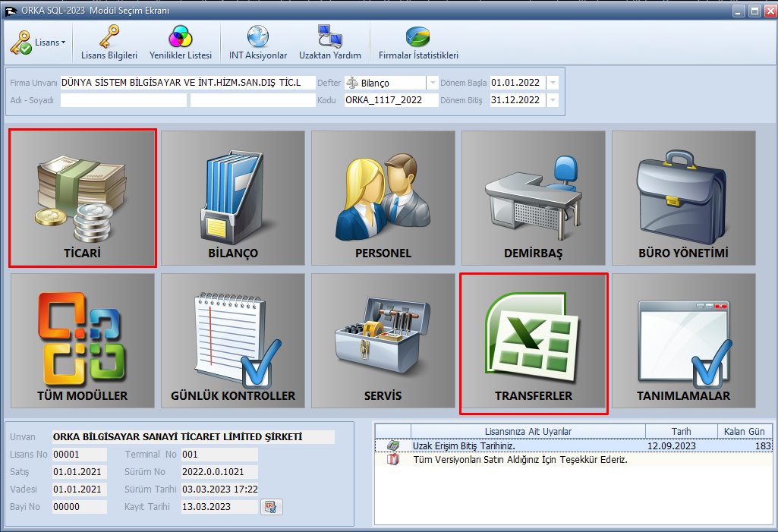Expand the Defter Bilanço combo box

coord(432,83)
